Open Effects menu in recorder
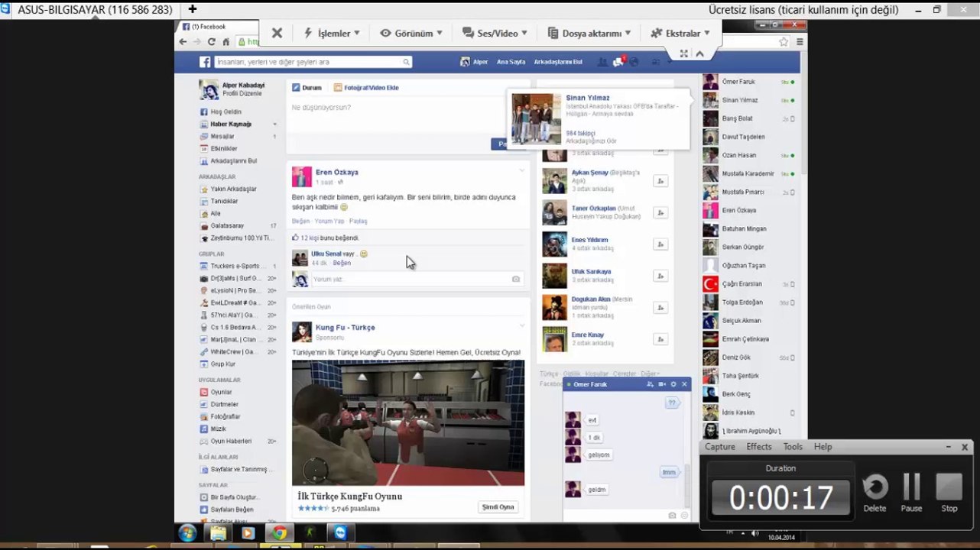Screen dimensions: 980x550 [759, 447]
